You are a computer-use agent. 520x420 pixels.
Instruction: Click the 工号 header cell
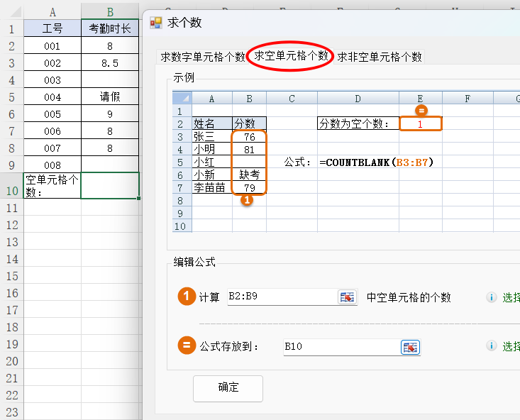click(52, 29)
